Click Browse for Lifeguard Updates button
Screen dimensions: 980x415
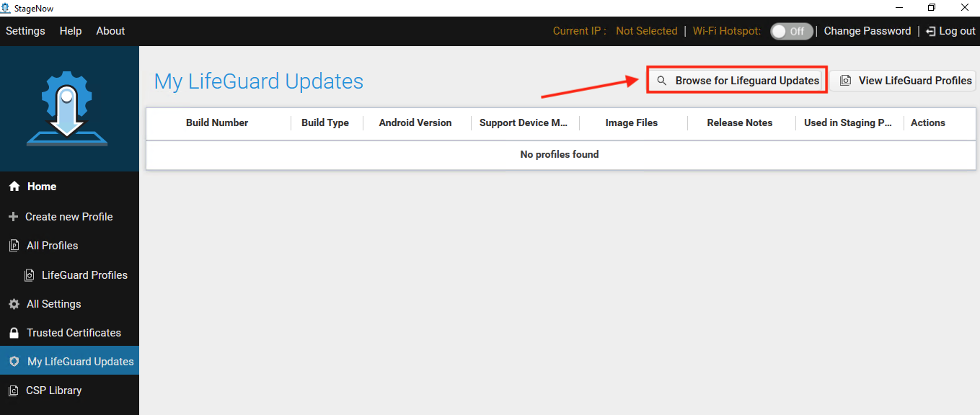737,81
